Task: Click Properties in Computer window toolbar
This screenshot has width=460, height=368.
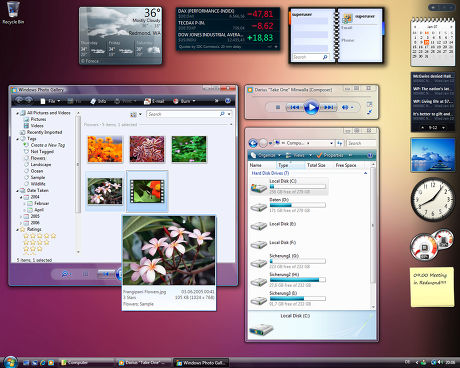Action: pyautogui.click(x=331, y=155)
